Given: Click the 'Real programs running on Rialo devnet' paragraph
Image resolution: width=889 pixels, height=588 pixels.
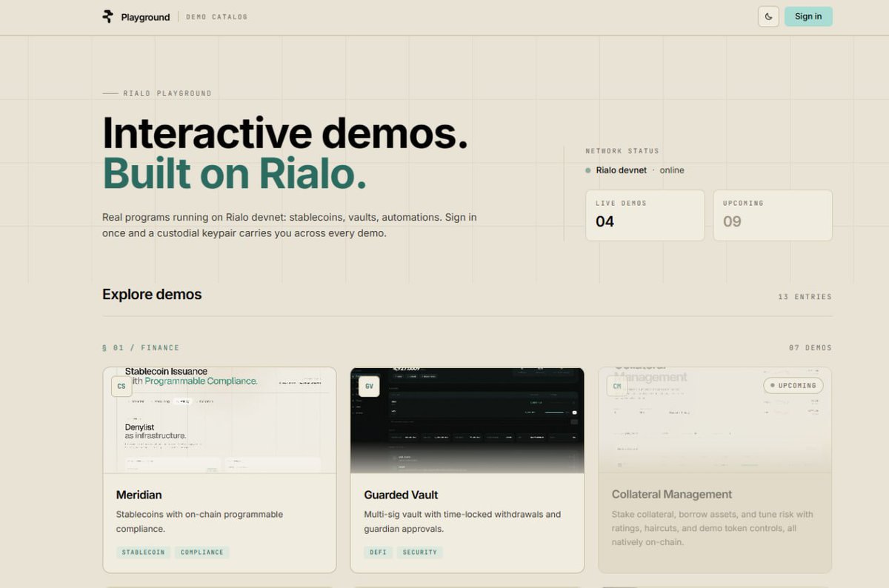Looking at the screenshot, I should [x=290, y=225].
